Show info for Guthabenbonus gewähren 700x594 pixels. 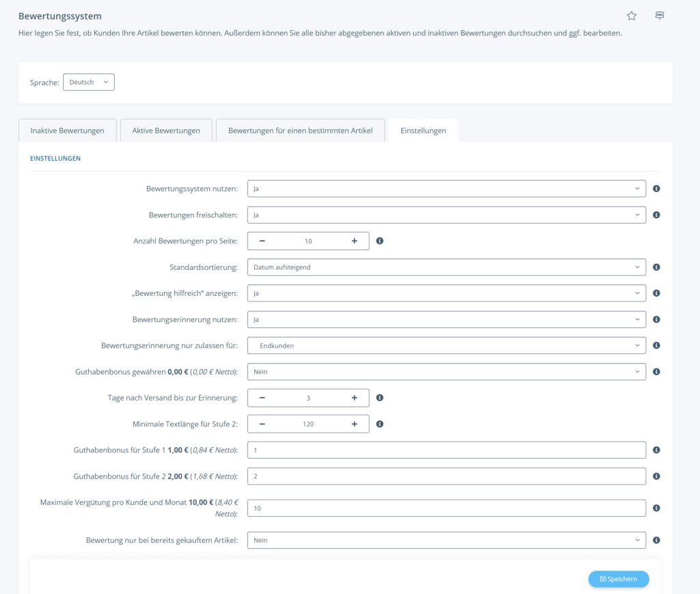point(656,372)
